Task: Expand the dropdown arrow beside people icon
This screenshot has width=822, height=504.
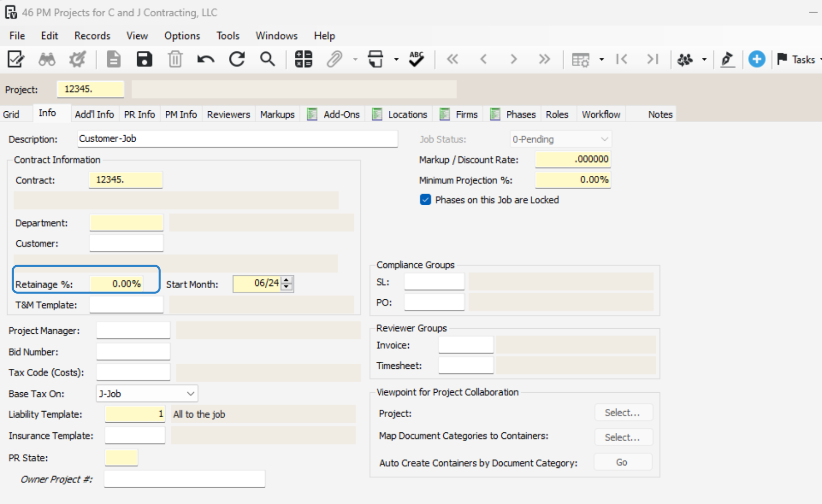Action: [x=704, y=59]
